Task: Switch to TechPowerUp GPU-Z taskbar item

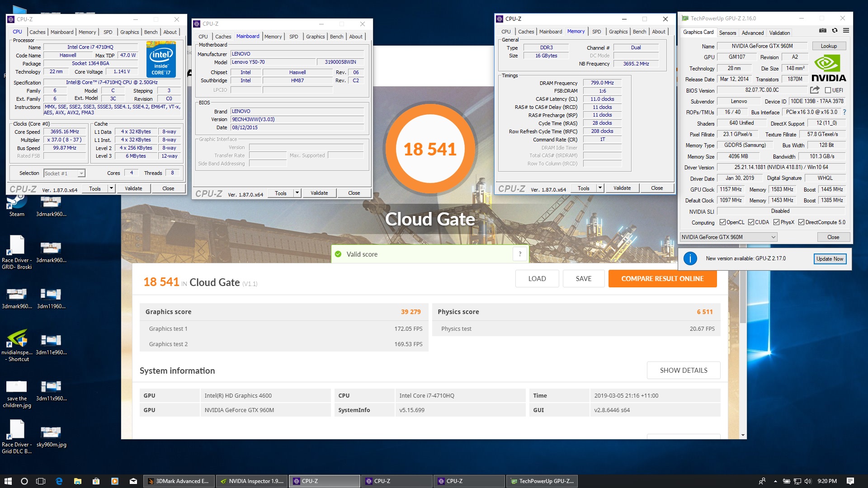Action: [x=542, y=481]
